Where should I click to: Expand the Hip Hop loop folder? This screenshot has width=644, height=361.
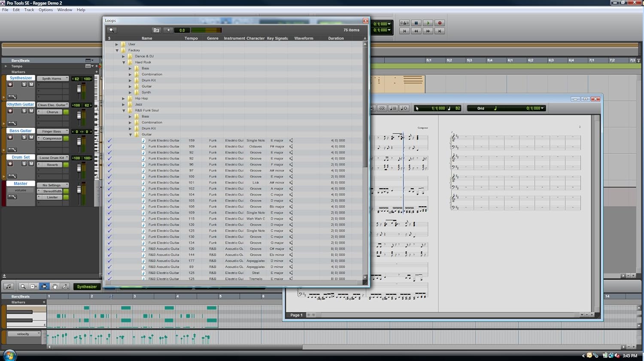click(124, 98)
